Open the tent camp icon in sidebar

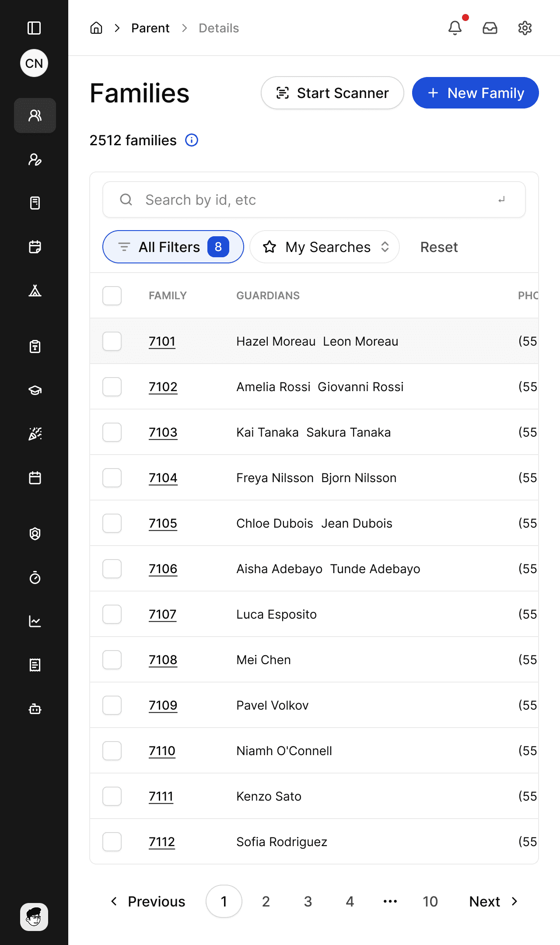point(35,290)
